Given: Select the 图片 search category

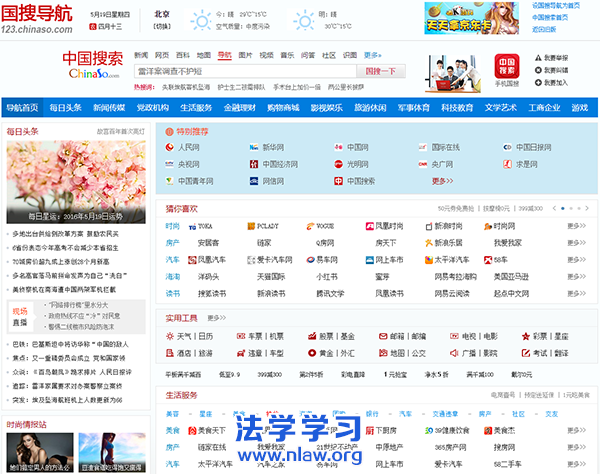Looking at the screenshot, I should (245, 55).
